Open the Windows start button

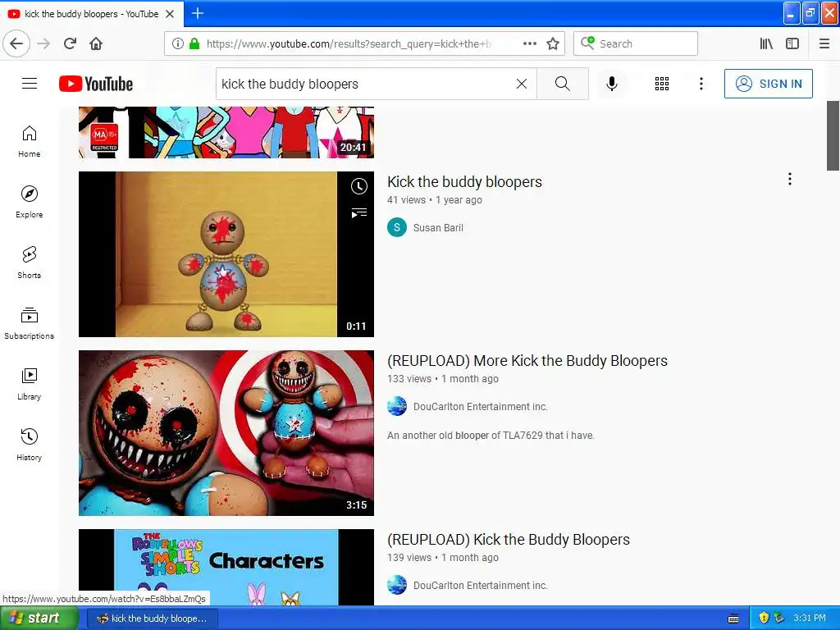point(39,619)
